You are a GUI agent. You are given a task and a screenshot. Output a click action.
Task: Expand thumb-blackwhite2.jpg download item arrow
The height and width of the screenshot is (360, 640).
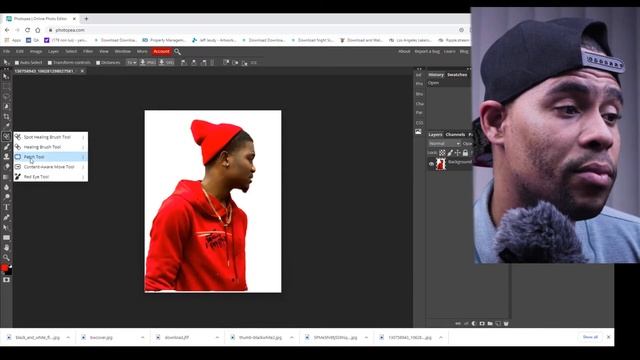291,338
